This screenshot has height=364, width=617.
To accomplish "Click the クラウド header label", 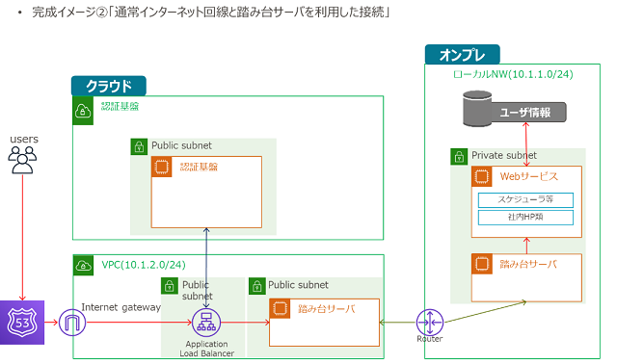I will tap(109, 86).
